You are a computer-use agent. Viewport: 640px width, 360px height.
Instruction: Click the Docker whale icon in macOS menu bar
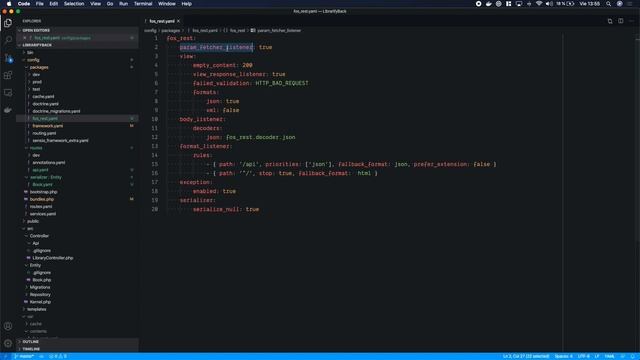[488, 4]
